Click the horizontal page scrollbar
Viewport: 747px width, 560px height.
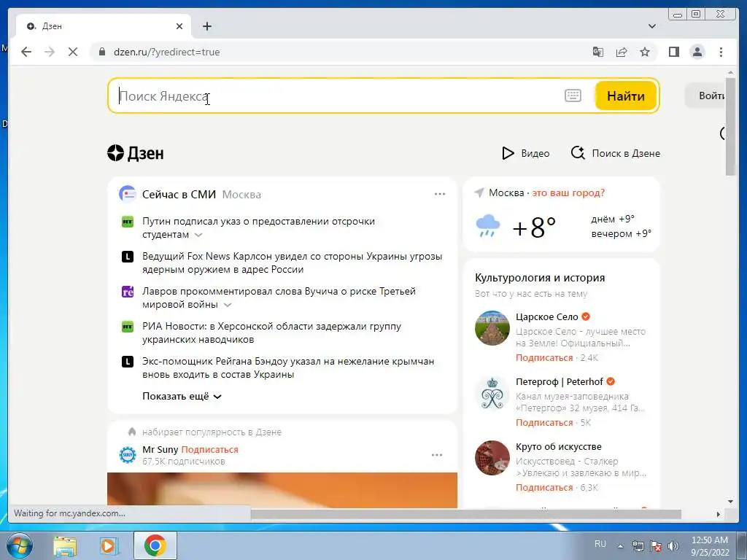(x=466, y=514)
